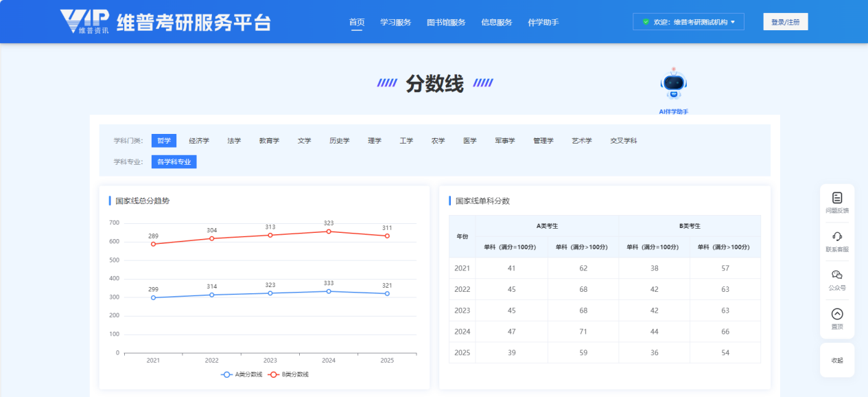Click the 登录/注册 button

coord(785,22)
